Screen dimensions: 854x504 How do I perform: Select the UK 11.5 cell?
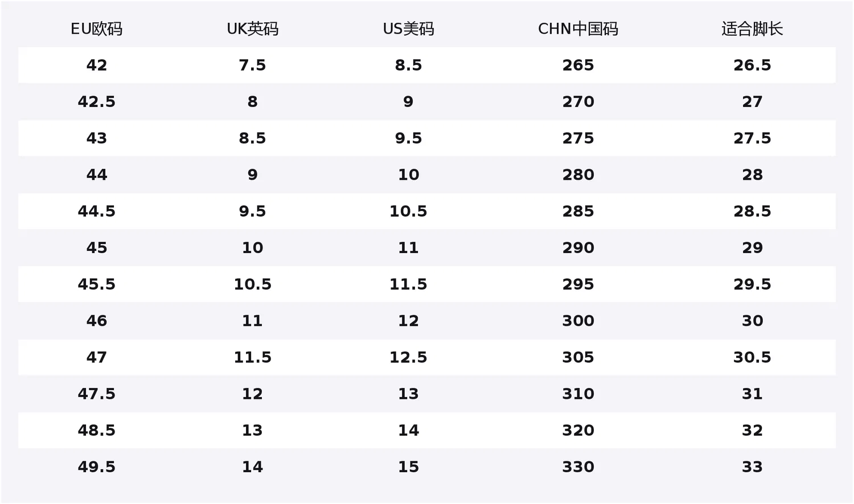252,357
